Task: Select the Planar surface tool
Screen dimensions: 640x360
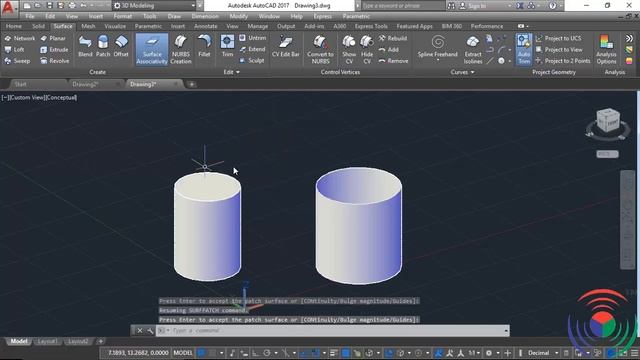Action: [x=53, y=38]
